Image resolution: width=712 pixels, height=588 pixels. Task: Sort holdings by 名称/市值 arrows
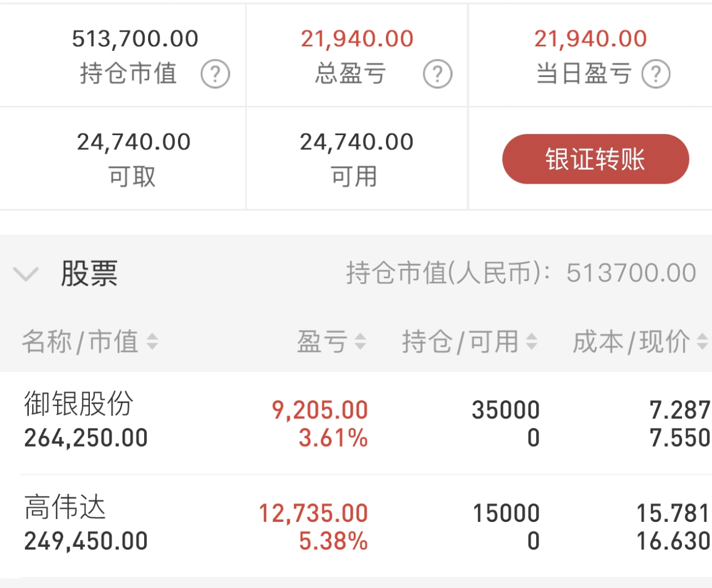coord(152,341)
